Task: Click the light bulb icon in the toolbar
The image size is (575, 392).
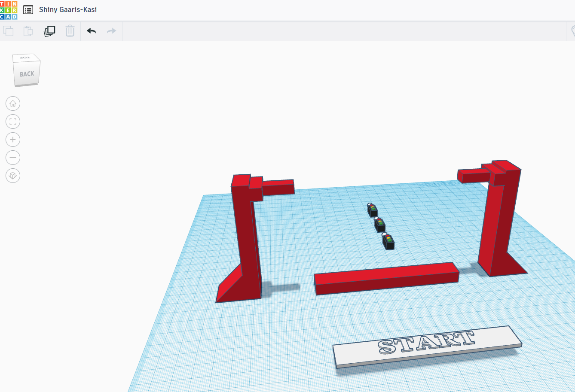Action: click(x=572, y=31)
